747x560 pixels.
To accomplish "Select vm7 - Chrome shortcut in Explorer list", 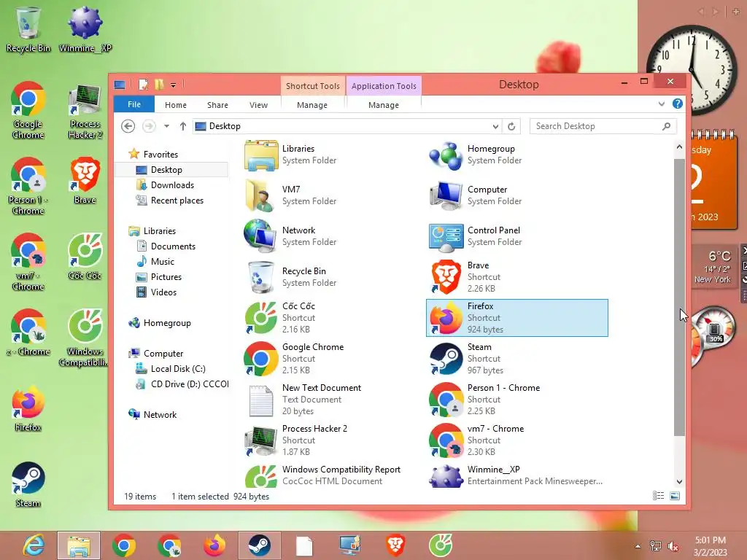I will click(517, 440).
